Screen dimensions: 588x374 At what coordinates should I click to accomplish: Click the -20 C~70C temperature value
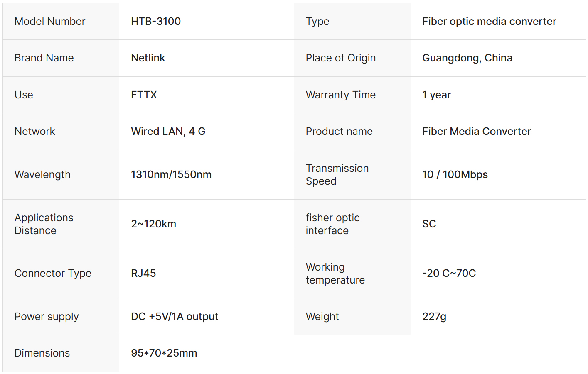point(449,274)
